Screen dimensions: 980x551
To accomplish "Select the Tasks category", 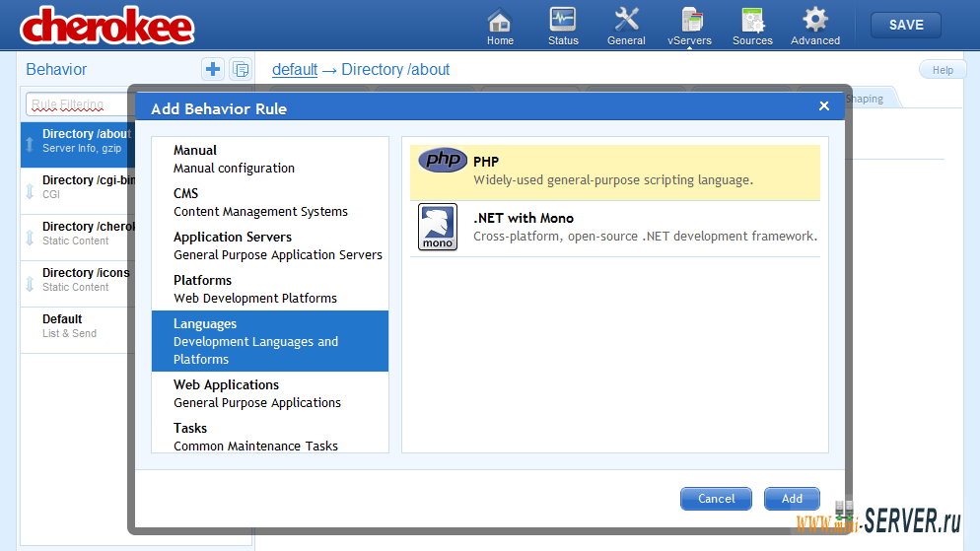I will (x=270, y=436).
